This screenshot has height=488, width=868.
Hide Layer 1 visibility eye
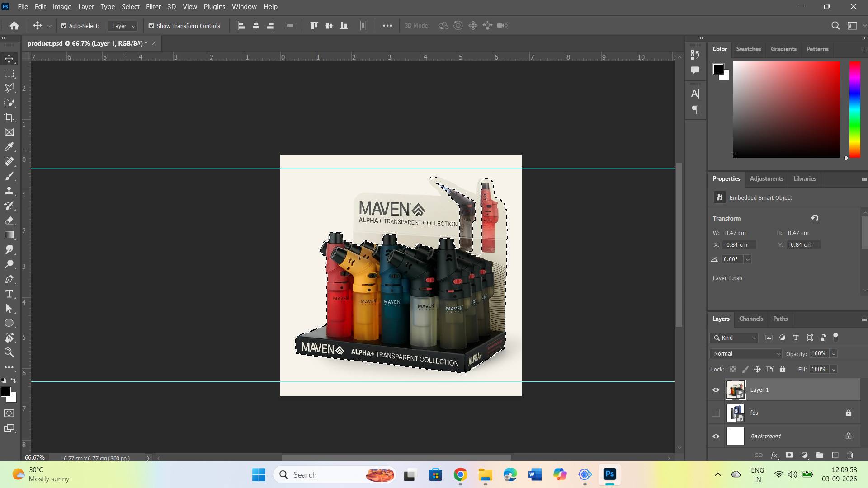click(x=716, y=390)
